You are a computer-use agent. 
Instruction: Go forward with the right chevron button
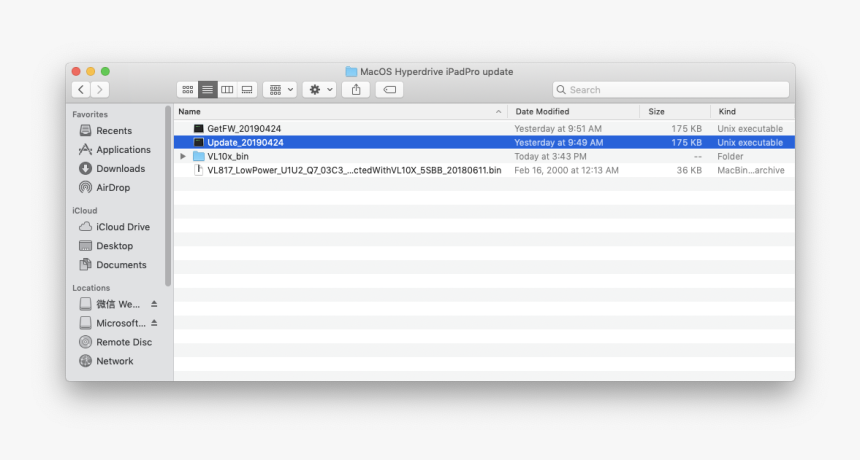click(100, 89)
